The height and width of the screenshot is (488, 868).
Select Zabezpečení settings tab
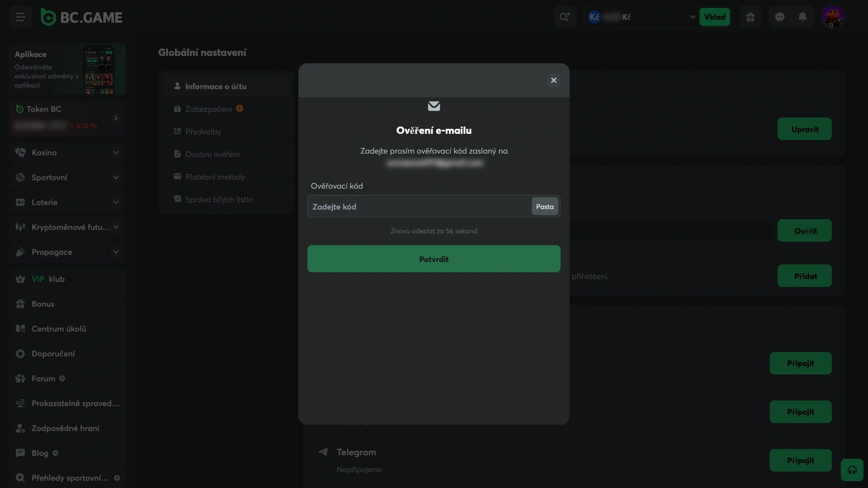pyautogui.click(x=226, y=109)
